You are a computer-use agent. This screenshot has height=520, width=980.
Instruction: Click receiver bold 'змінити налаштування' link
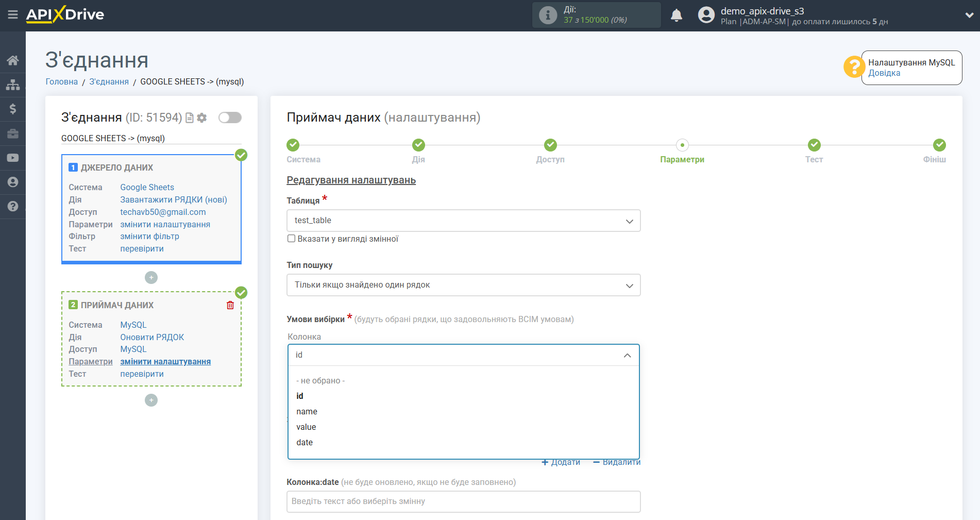click(x=165, y=362)
